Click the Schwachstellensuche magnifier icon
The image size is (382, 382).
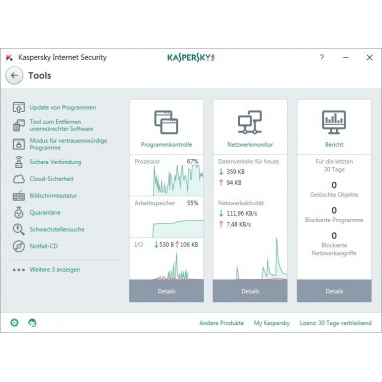[19, 229]
